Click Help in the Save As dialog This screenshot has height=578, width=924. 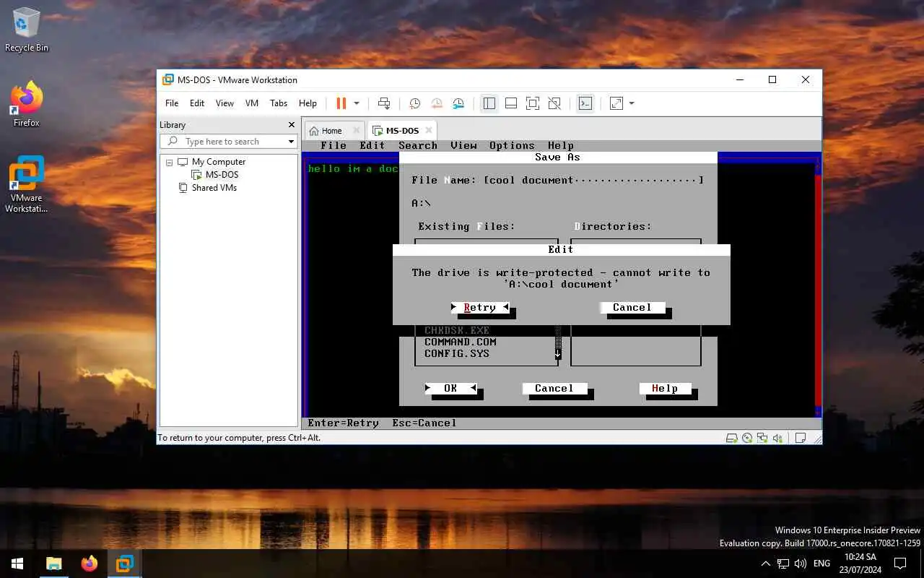(665, 389)
